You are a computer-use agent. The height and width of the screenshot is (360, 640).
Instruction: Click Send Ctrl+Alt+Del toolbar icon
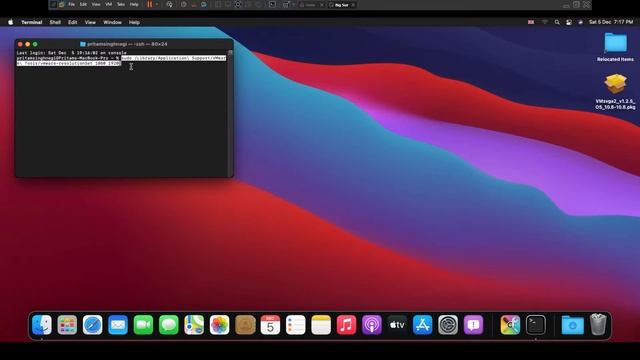click(x=169, y=4)
